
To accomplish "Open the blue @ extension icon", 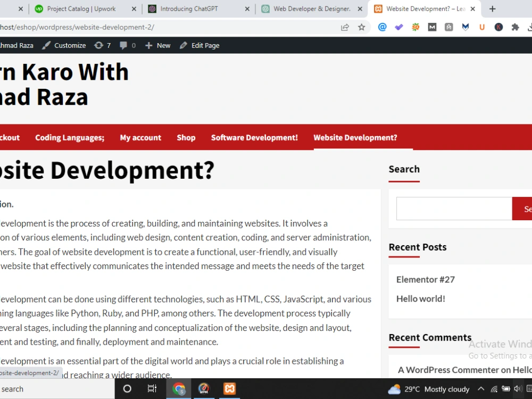I will click(383, 27).
